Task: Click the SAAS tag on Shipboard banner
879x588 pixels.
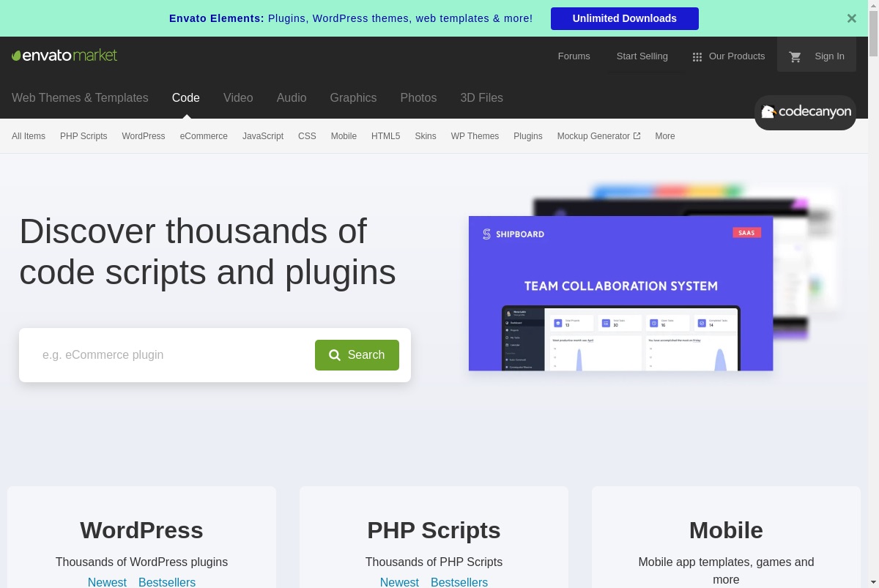Action: point(746,233)
